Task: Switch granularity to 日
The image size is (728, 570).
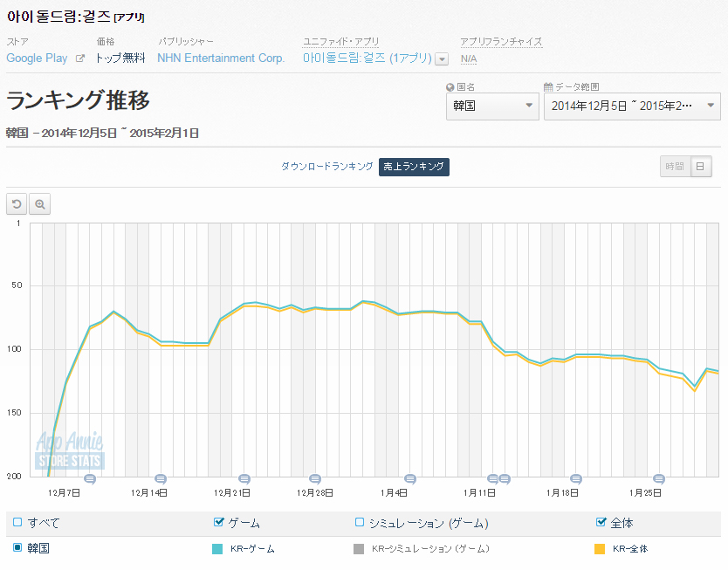Action: 701,167
